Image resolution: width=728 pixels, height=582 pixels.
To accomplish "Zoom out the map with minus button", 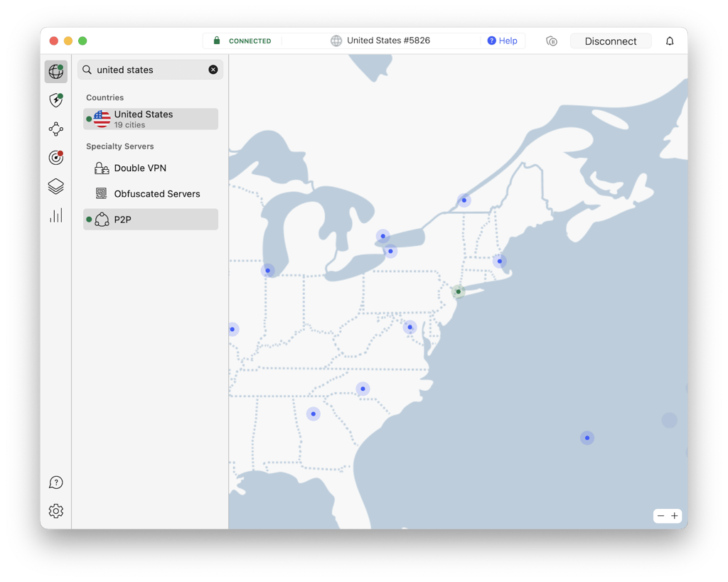I will (x=660, y=516).
